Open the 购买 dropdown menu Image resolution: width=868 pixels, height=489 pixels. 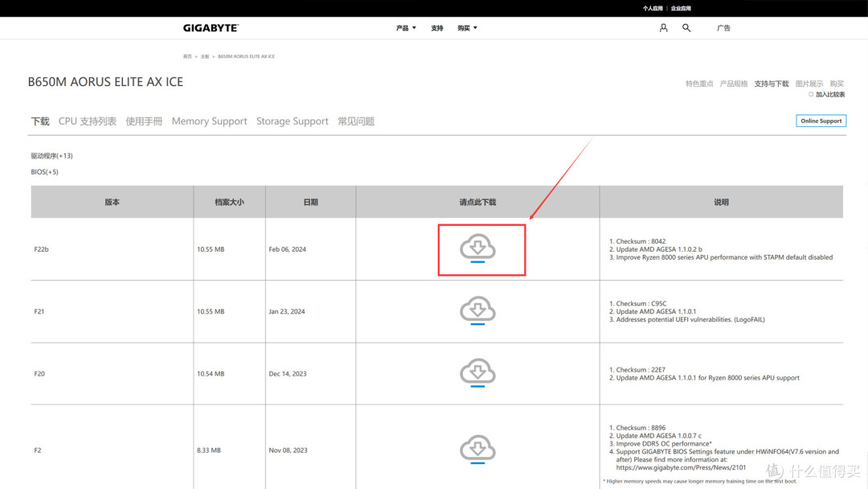(x=467, y=28)
